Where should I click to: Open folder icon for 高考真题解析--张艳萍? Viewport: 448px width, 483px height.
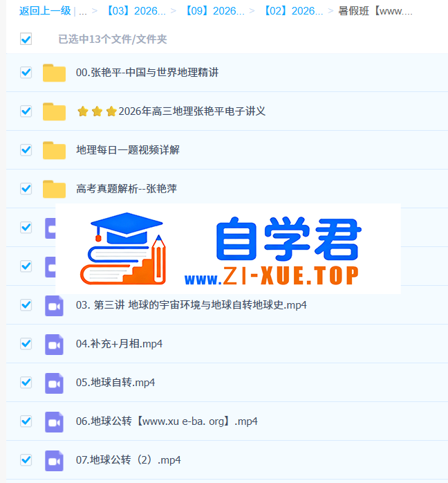point(54,189)
